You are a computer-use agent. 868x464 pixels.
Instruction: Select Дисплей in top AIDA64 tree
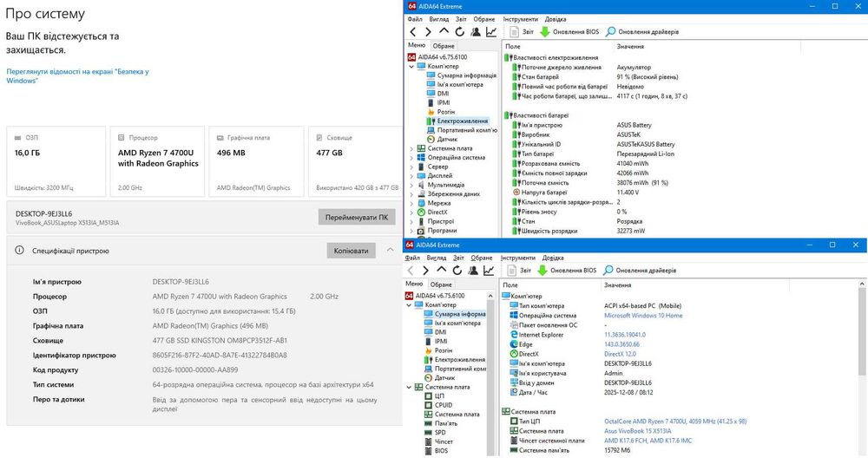(439, 176)
